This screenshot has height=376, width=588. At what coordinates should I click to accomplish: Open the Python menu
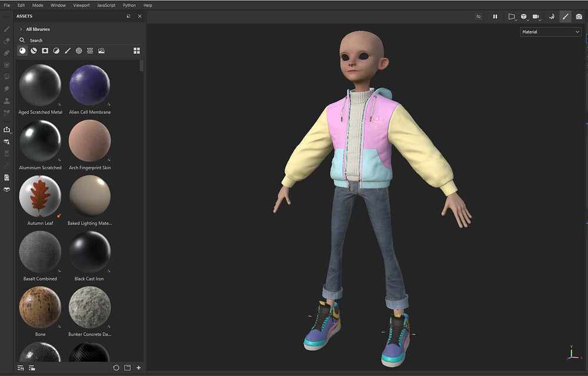point(129,5)
